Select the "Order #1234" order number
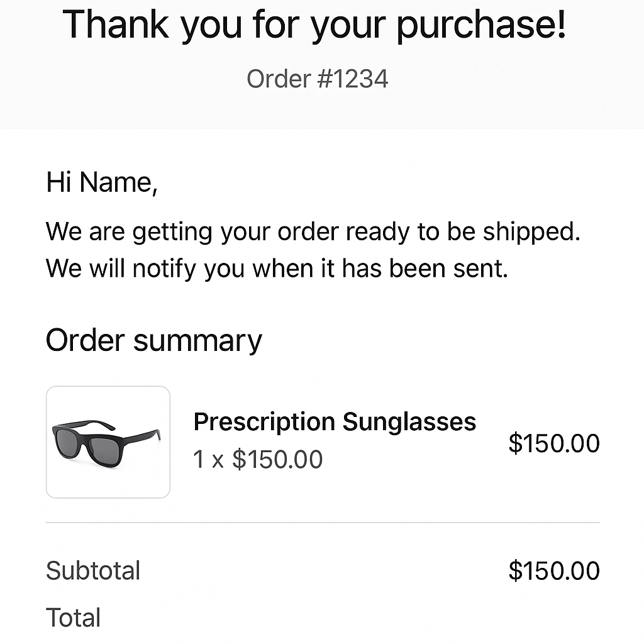Viewport: 644px width, 644px height. pyautogui.click(x=317, y=79)
